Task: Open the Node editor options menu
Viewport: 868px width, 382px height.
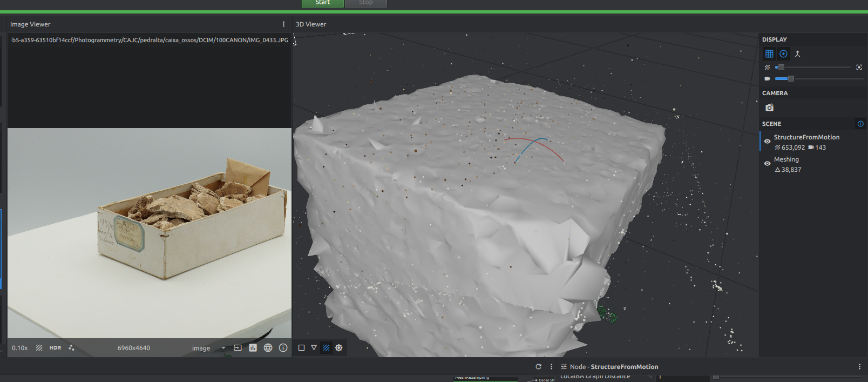Action: (859, 366)
